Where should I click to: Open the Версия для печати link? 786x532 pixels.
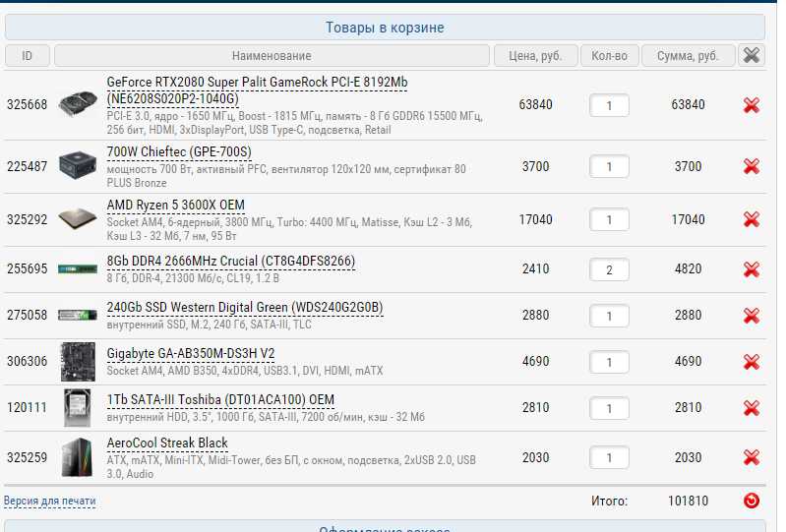(49, 501)
